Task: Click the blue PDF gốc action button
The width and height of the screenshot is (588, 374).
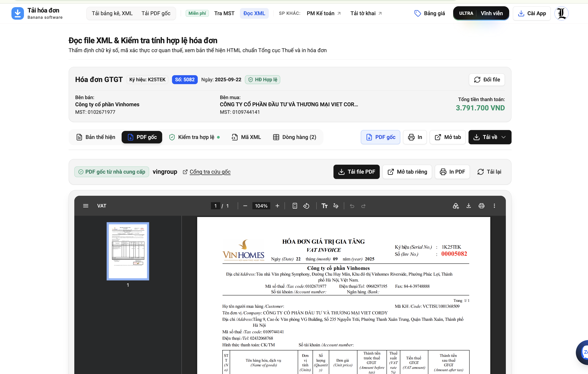Action: [x=380, y=137]
